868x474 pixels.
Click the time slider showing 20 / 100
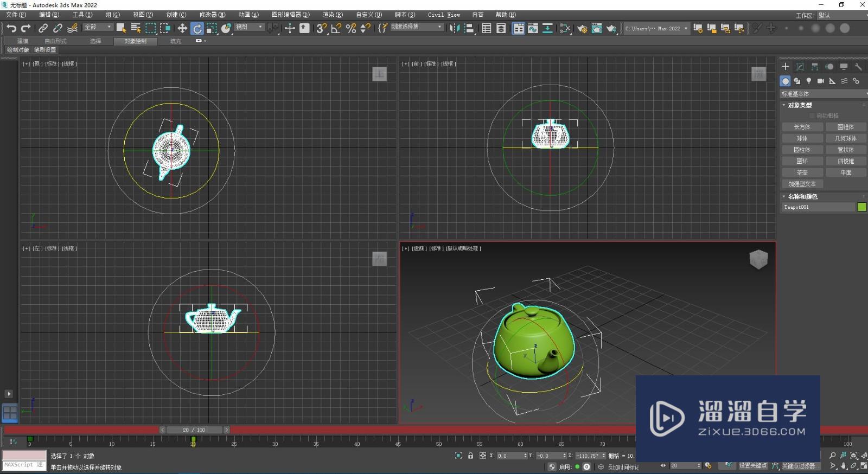pos(194,430)
